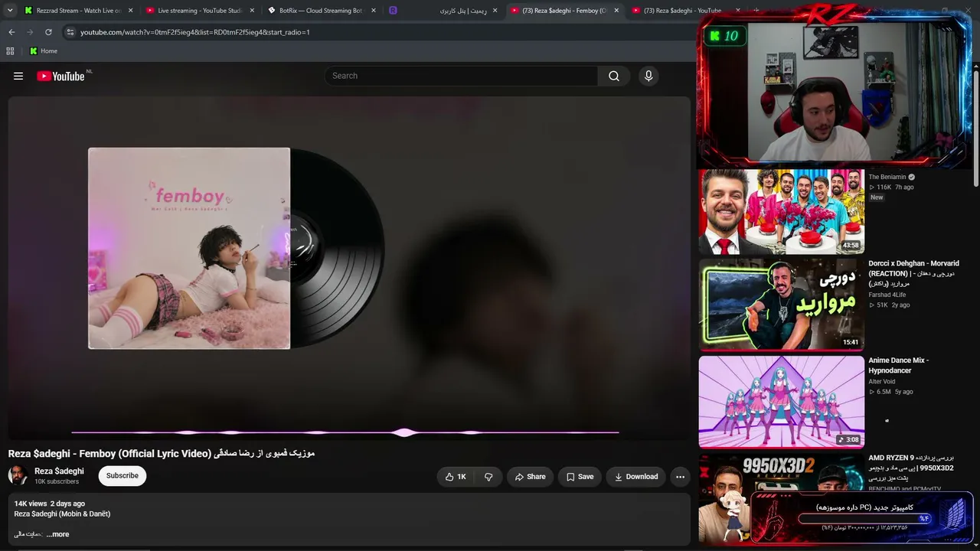Screen dimensions: 980x551
Task: Start voice search with the microphone
Action: click(648, 76)
